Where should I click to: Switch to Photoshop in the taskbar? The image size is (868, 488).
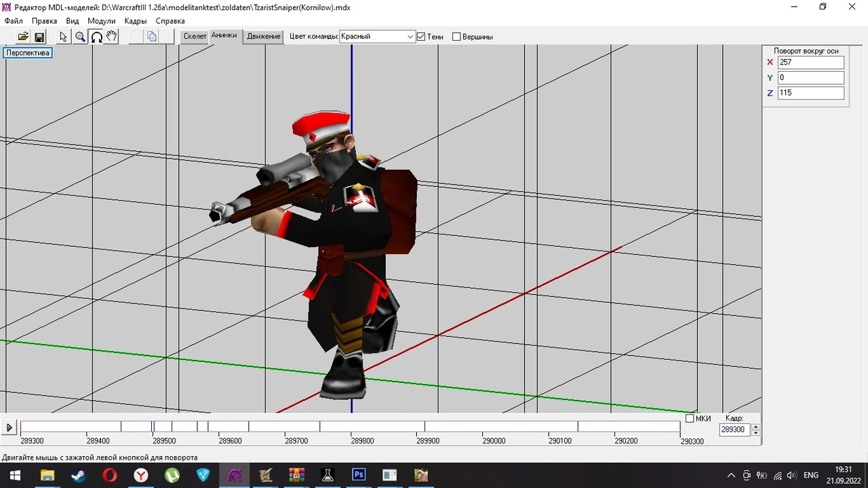pyautogui.click(x=359, y=475)
